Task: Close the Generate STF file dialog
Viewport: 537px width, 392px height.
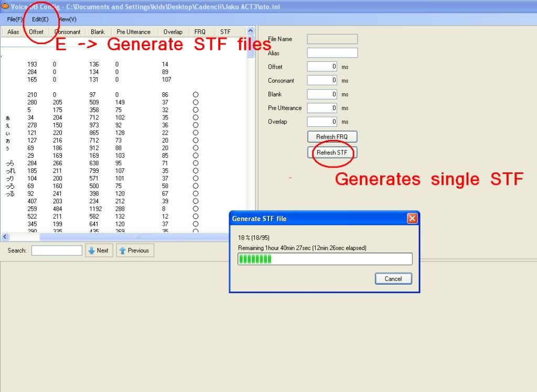Action: (x=412, y=219)
